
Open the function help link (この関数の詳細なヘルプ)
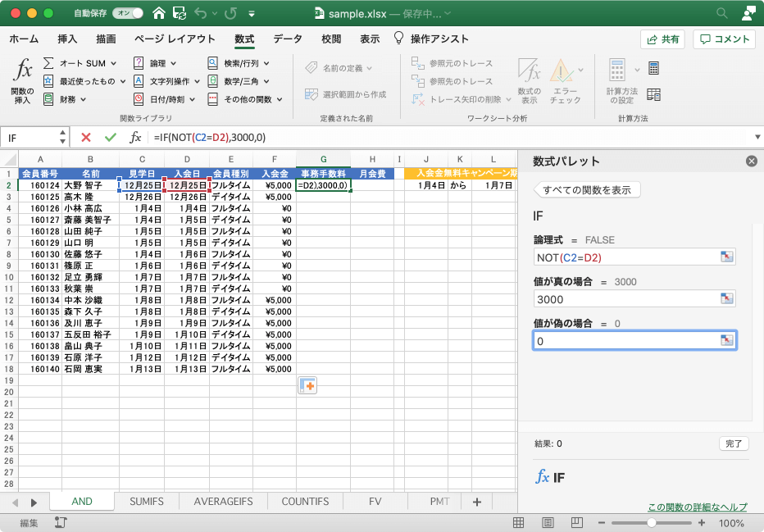[697, 507]
